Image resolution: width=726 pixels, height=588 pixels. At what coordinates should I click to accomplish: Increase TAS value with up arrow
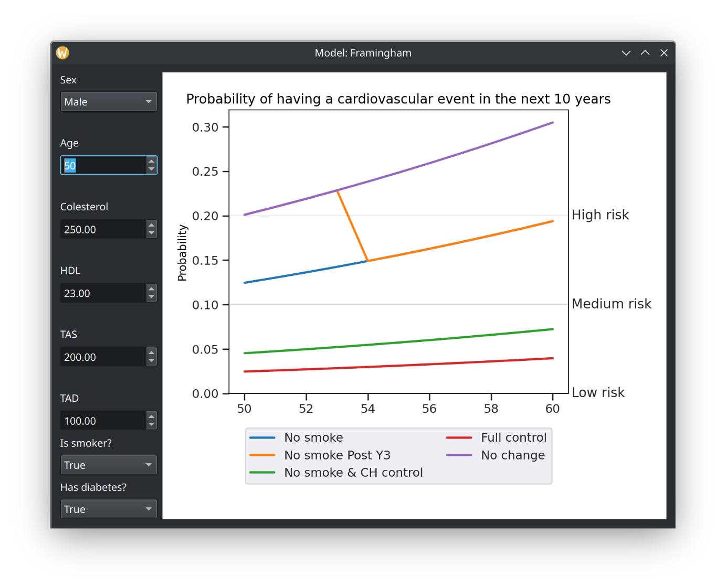(x=151, y=352)
